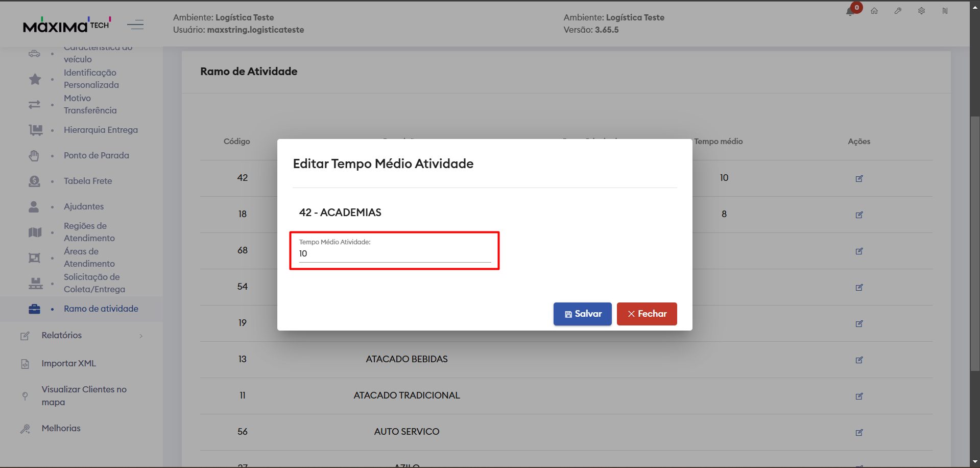Click the page vertical scrollbar thumb
The image size is (980, 468).
click(x=975, y=243)
